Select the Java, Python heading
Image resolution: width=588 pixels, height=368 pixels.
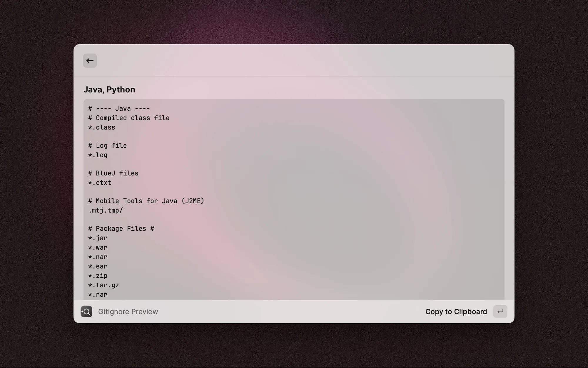click(109, 89)
